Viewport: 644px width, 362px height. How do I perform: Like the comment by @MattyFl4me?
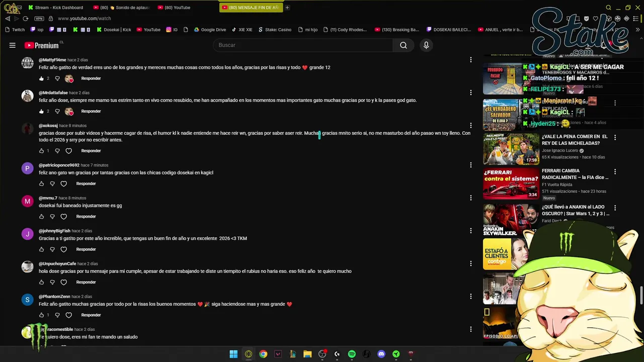41,78
